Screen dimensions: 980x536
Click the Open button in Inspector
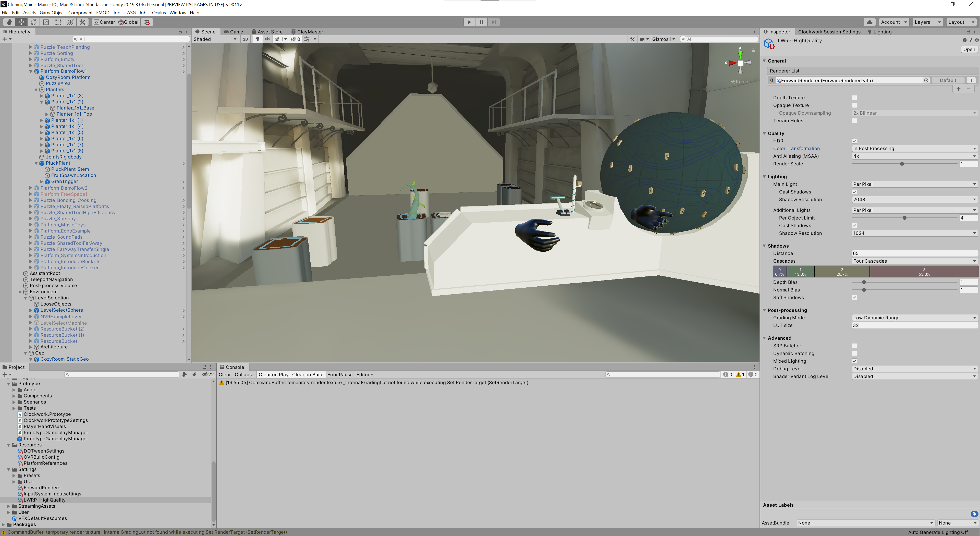[969, 50]
